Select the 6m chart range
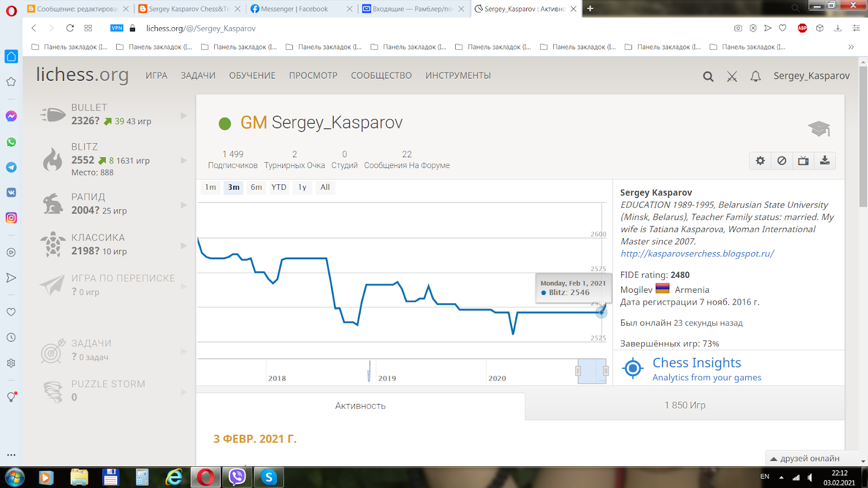This screenshot has width=868, height=488. click(x=257, y=187)
